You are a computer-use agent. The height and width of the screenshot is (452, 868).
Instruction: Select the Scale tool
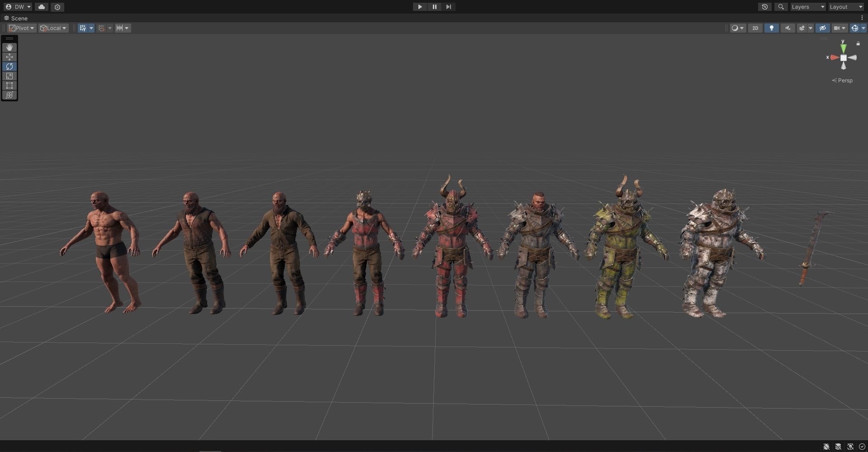click(9, 76)
